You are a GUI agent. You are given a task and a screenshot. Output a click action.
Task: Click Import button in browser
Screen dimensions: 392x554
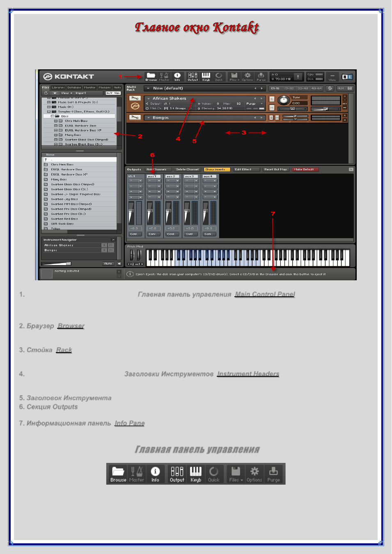(x=81, y=93)
